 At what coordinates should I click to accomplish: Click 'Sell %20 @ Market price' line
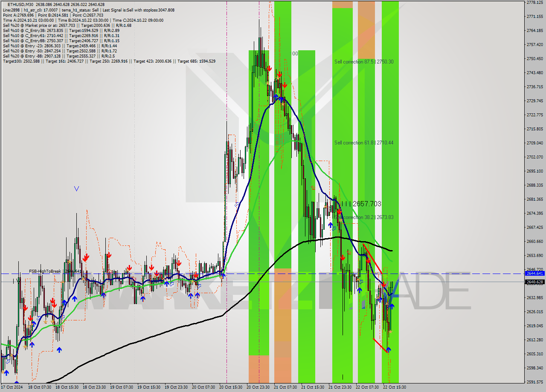click(x=67, y=25)
